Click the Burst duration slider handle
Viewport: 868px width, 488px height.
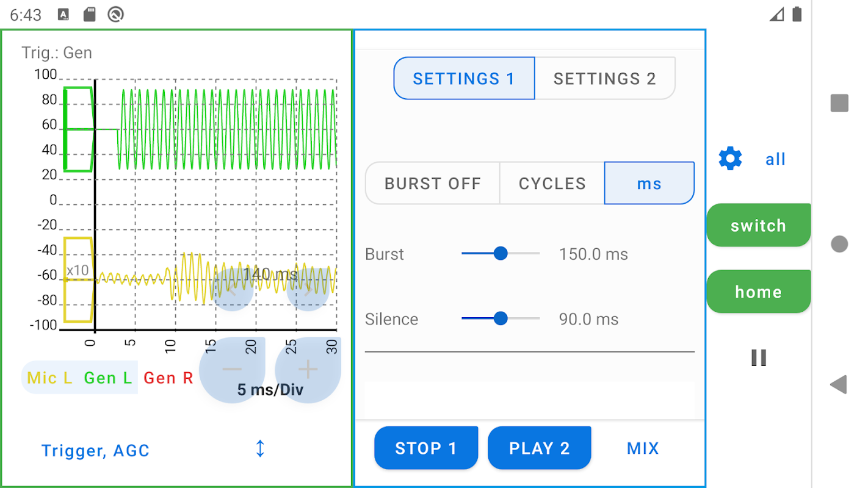(x=501, y=254)
